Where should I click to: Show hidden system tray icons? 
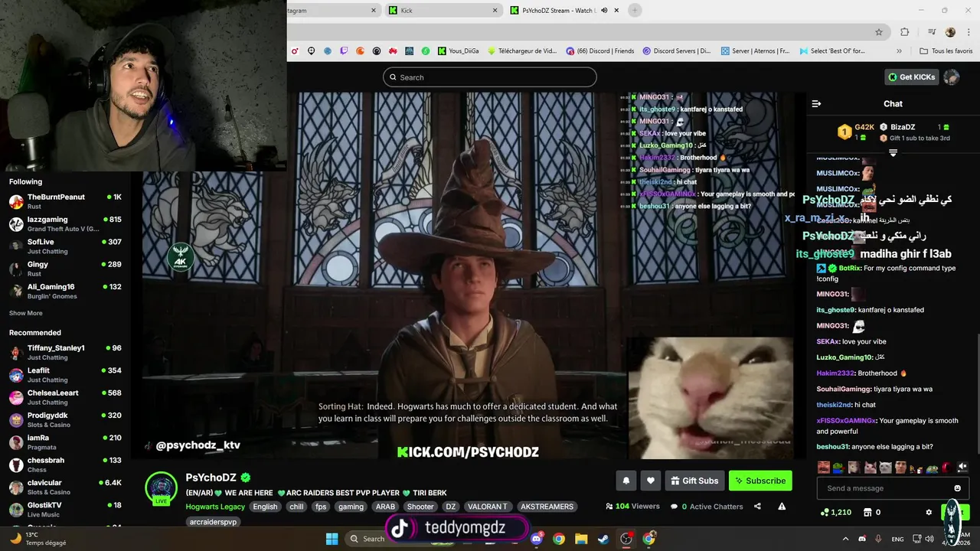845,539
